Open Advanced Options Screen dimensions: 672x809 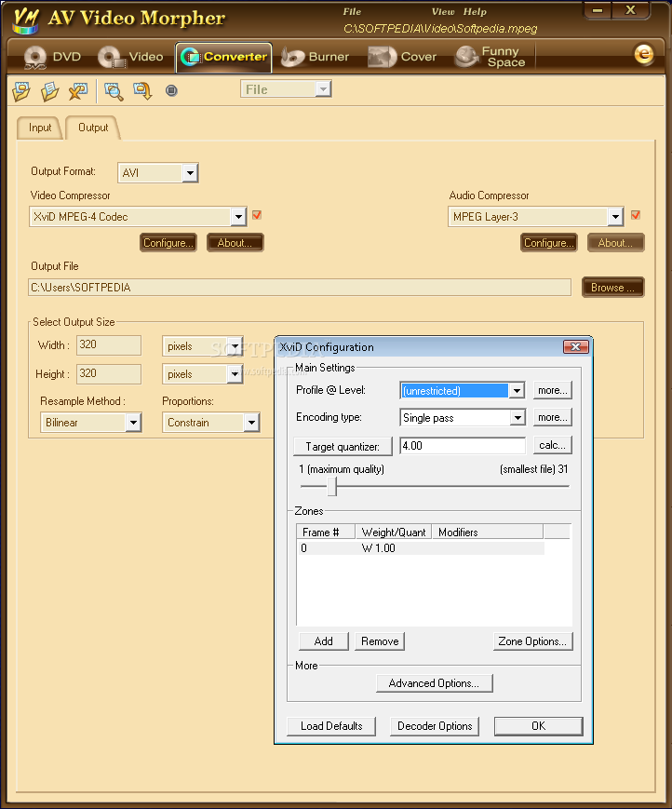tap(435, 683)
